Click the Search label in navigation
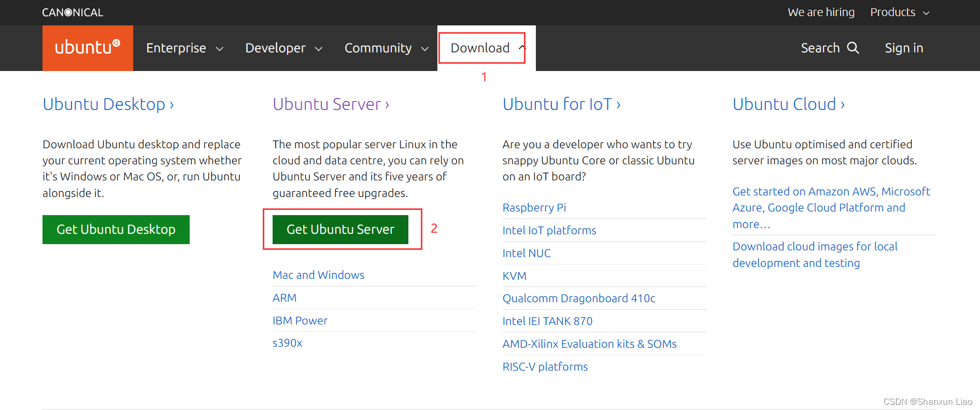This screenshot has width=980, height=410. click(x=820, y=48)
